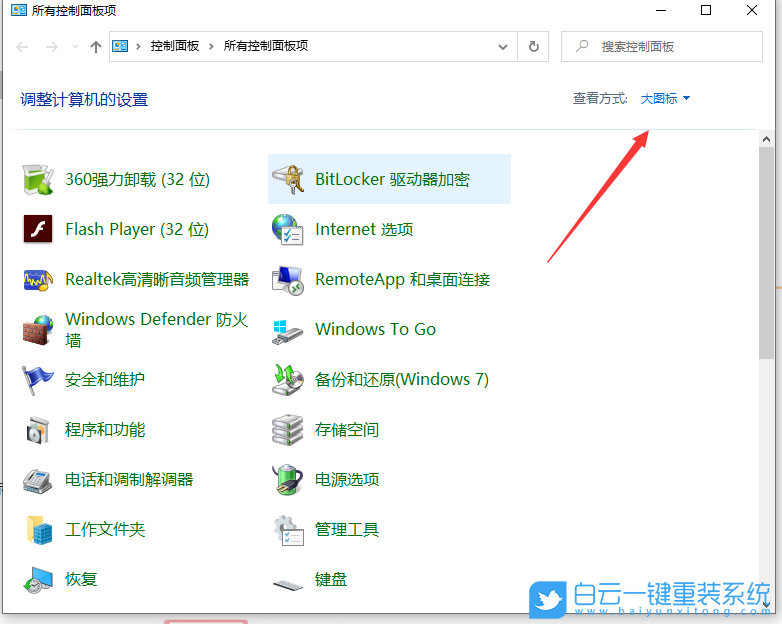This screenshot has width=782, height=624.
Task: Open Flash Player (32 位) link
Action: [x=137, y=229]
